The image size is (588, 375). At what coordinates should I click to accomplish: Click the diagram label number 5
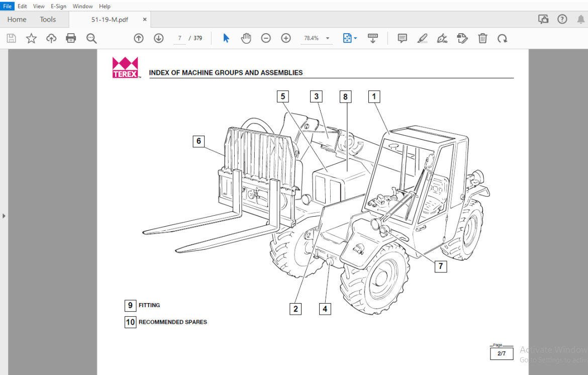coord(283,97)
